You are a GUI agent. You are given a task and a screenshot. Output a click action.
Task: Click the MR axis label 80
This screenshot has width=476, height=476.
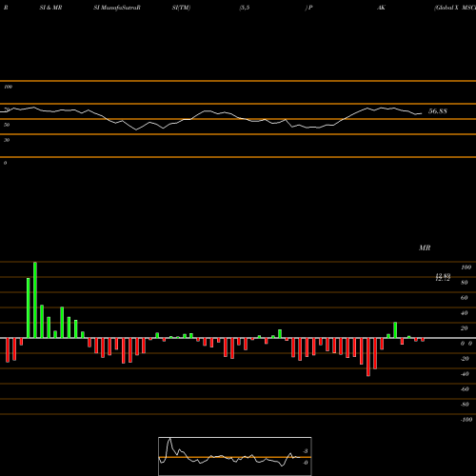pos(465,283)
